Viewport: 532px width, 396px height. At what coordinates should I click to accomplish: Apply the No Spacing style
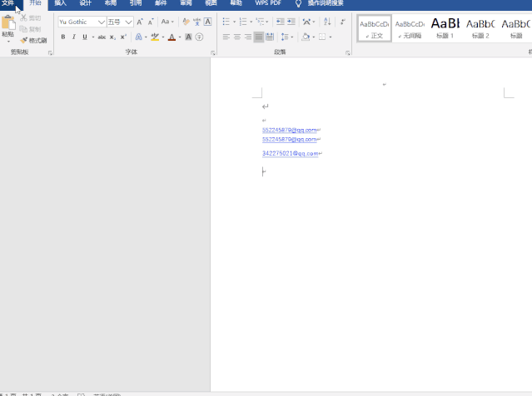click(410, 28)
